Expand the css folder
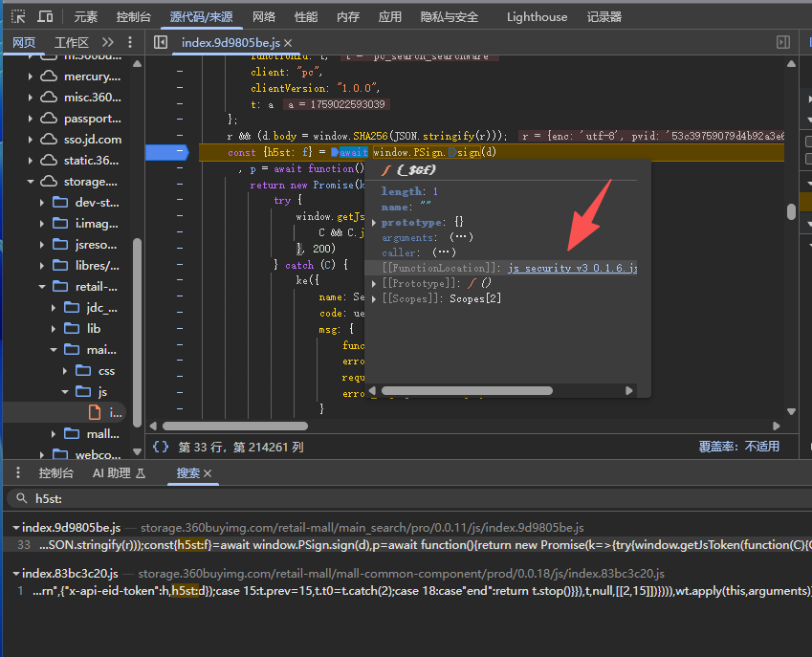 pyautogui.click(x=65, y=371)
